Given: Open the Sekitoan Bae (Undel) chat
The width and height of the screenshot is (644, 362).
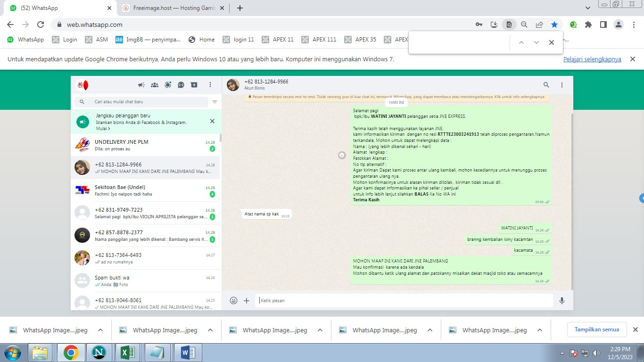Looking at the screenshot, I should coord(145,190).
